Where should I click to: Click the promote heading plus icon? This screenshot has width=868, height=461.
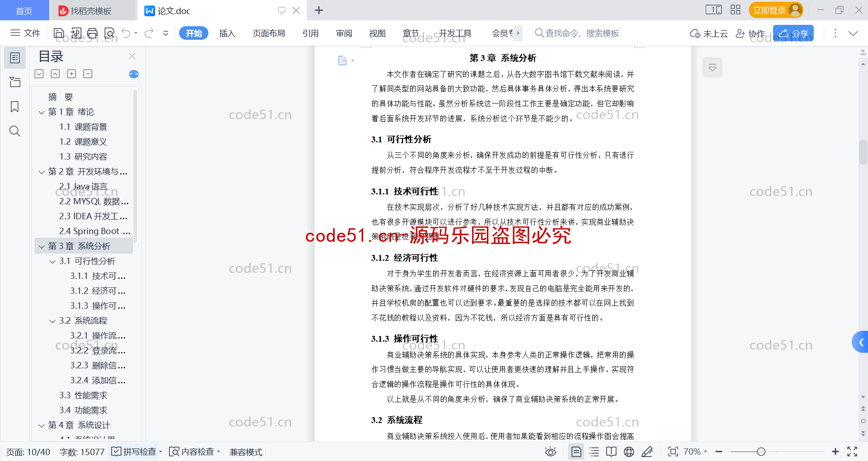pyautogui.click(x=71, y=74)
